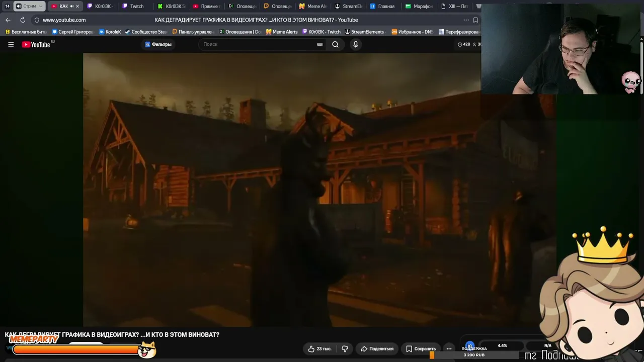Image resolution: width=644 pixels, height=362 pixels.
Task: Open the Сергей Григоров bookmark
Action: (73, 32)
